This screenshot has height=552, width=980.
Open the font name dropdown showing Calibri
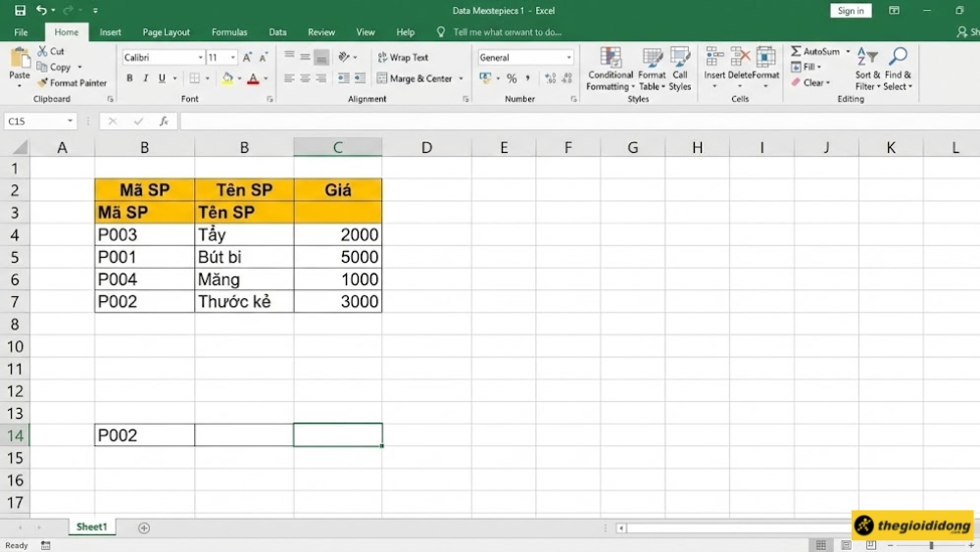(x=201, y=58)
